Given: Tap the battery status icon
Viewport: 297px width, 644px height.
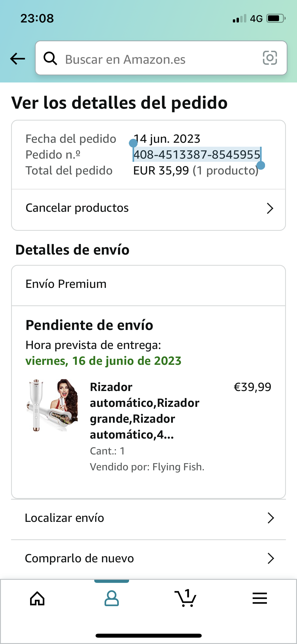Looking at the screenshot, I should click(x=276, y=19).
